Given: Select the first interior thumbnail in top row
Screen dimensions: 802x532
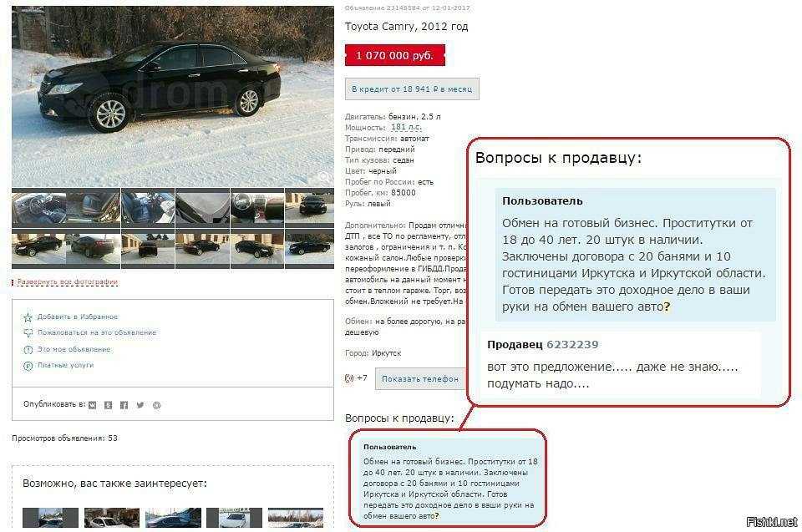Looking at the screenshot, I should pos(39,208).
